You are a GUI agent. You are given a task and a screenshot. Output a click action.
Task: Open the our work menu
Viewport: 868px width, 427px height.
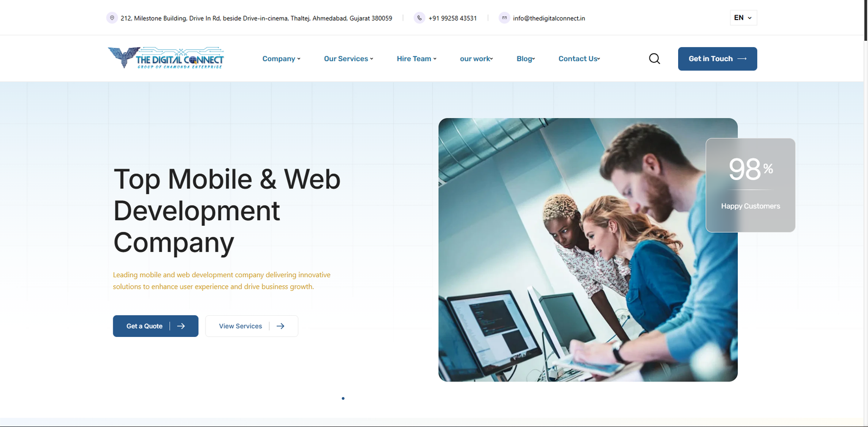coord(476,59)
